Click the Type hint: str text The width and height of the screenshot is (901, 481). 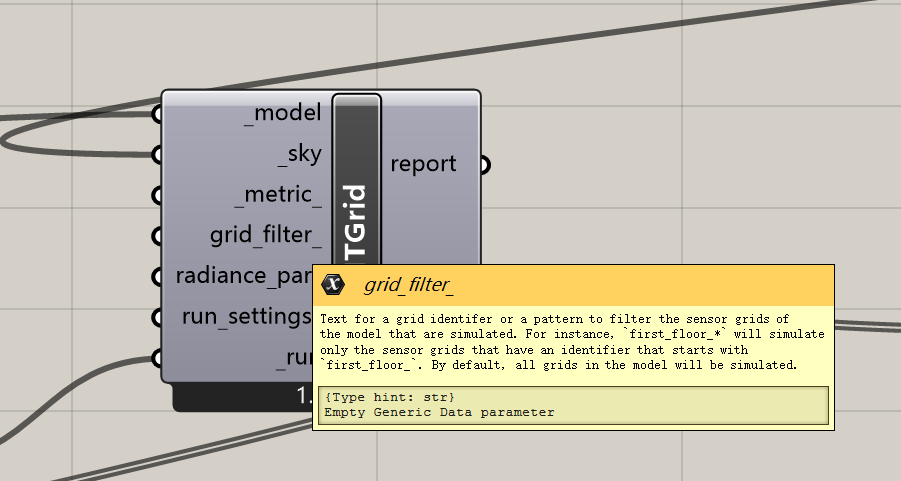389,397
